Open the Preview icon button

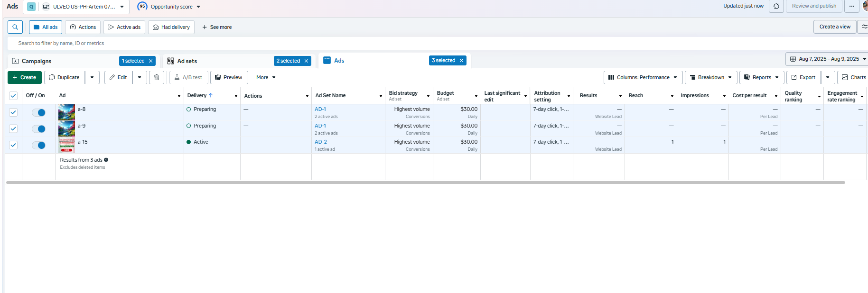coord(229,77)
